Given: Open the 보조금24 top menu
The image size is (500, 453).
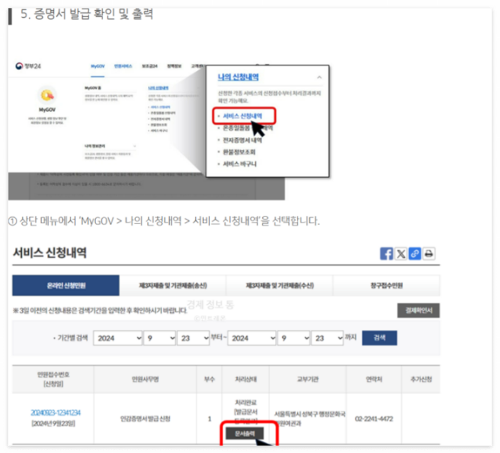Looking at the screenshot, I should pos(150,66).
